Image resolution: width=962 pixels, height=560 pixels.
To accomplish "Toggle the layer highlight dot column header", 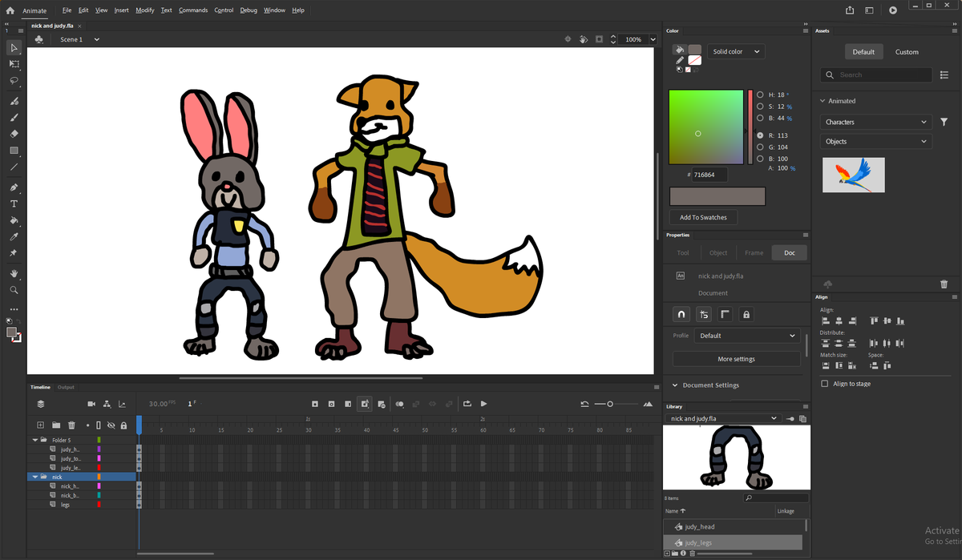I will [88, 425].
